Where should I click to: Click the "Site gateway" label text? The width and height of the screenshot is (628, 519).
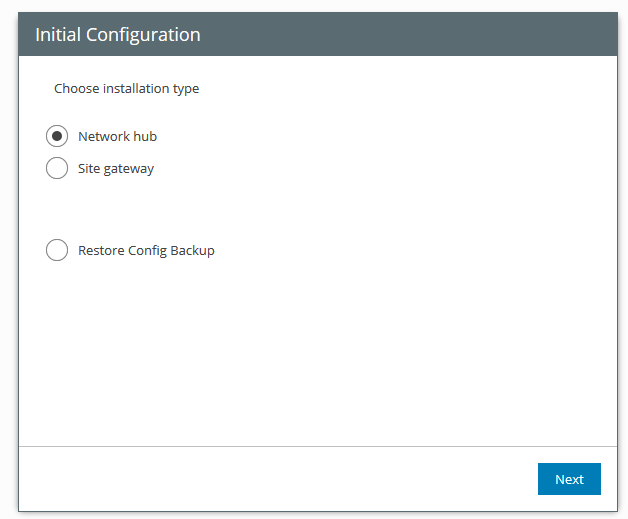tap(116, 168)
